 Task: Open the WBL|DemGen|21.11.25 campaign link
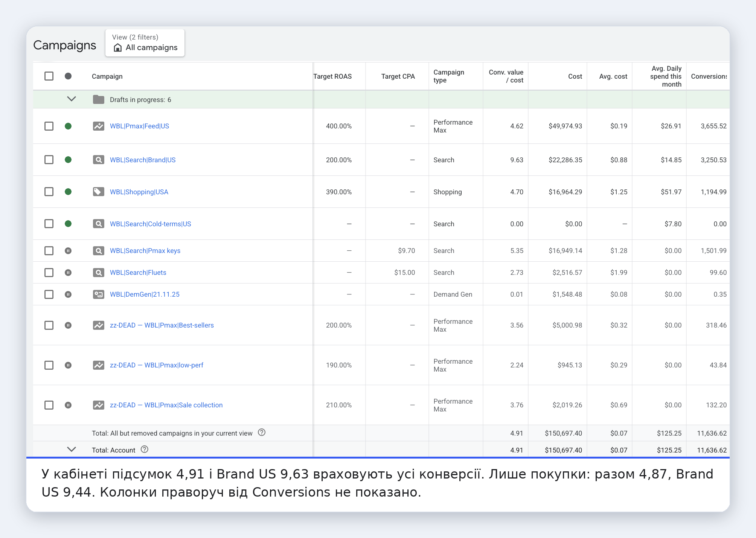click(145, 294)
